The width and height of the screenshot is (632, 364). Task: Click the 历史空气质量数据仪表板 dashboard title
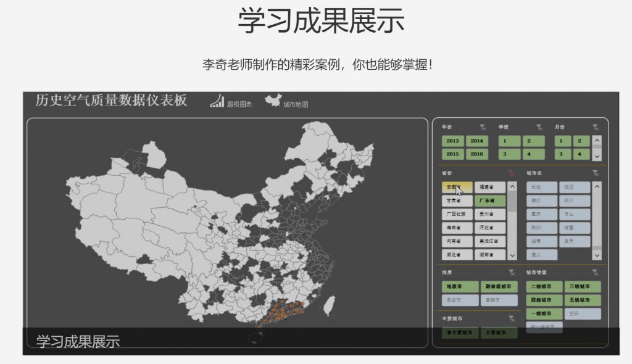(x=111, y=100)
